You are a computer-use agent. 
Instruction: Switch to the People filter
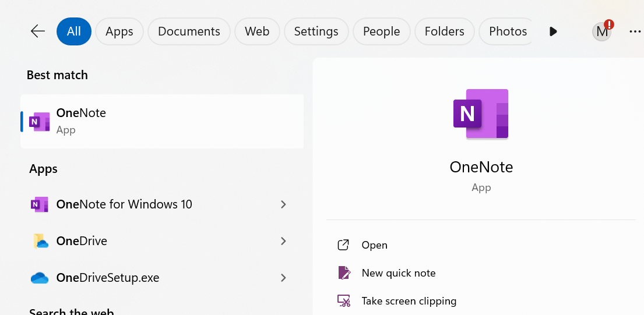point(382,31)
